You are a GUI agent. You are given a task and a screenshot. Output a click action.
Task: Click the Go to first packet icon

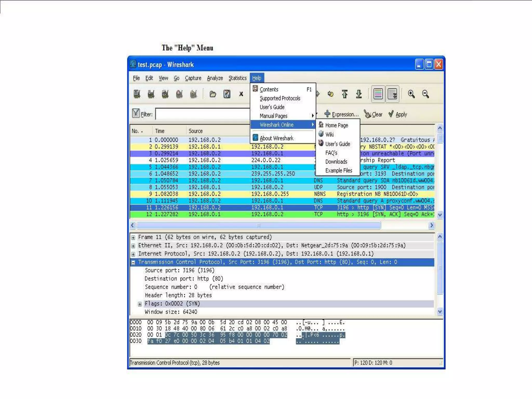click(x=345, y=94)
